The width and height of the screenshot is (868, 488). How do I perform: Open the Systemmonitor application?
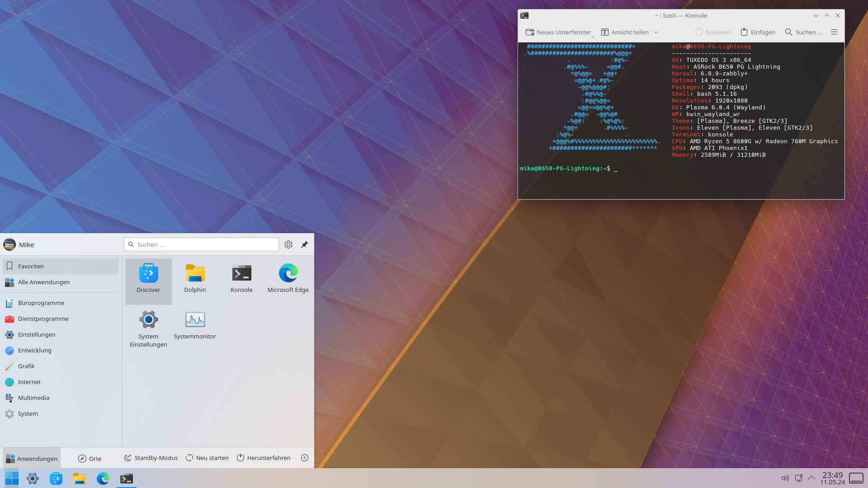pos(195,324)
